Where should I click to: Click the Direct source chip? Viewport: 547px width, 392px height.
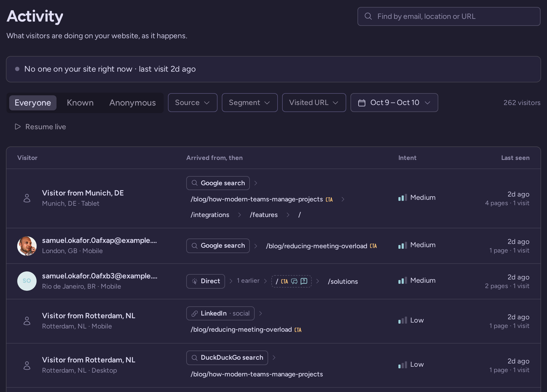click(x=206, y=281)
